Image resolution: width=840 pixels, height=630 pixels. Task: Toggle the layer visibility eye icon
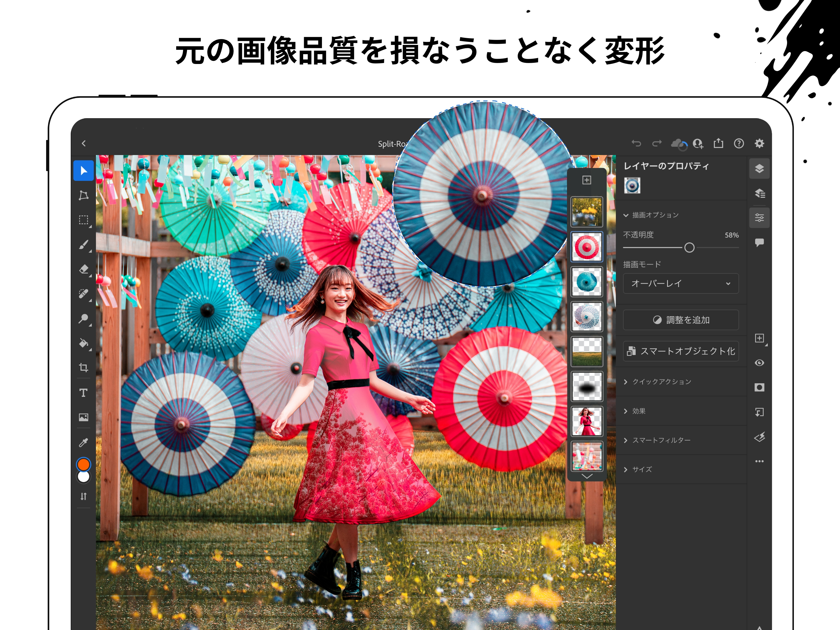(759, 363)
